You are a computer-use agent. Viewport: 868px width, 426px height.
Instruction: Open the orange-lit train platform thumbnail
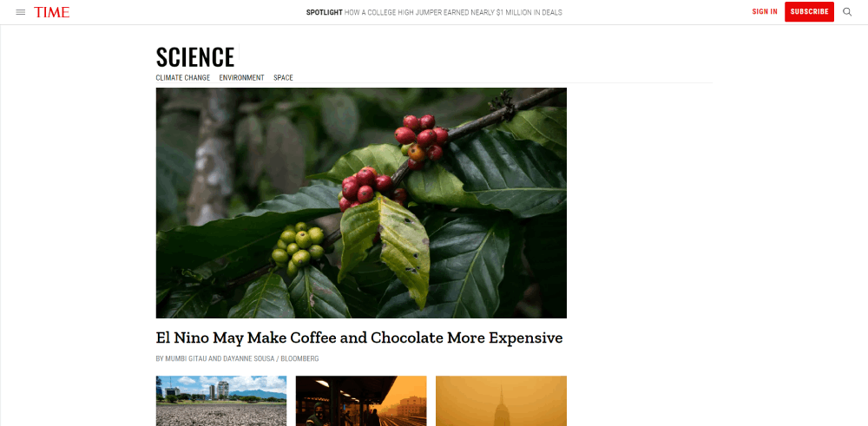pyautogui.click(x=361, y=401)
